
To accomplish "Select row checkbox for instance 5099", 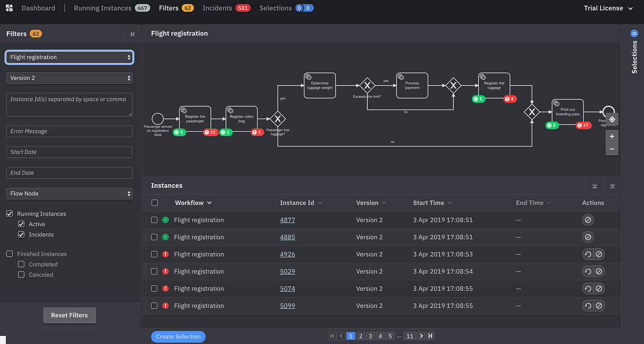I will coord(155,306).
